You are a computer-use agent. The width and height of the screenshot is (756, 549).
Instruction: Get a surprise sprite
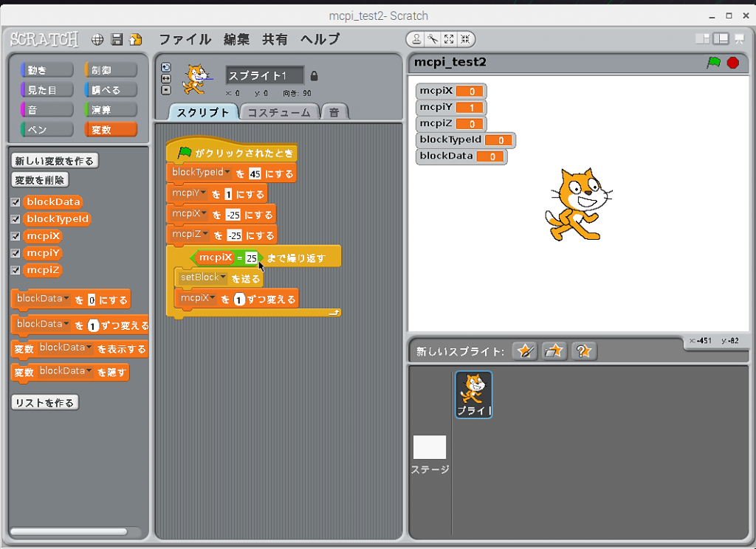pyautogui.click(x=584, y=351)
